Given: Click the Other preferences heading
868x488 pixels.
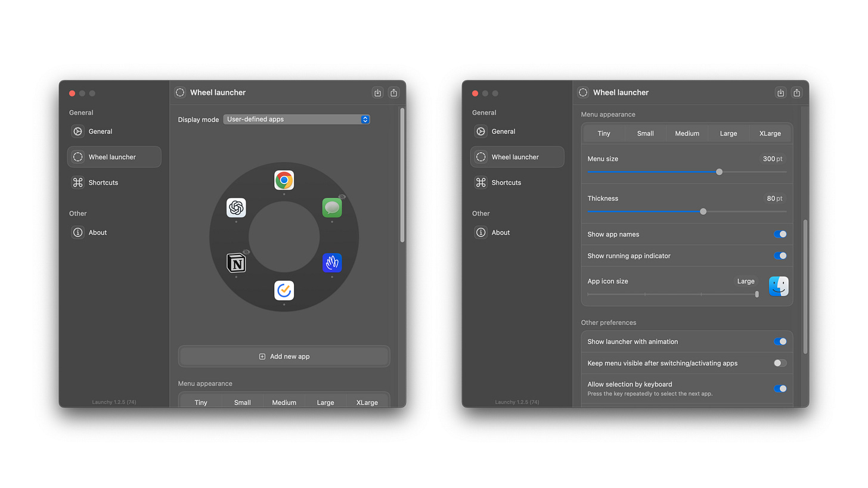Looking at the screenshot, I should [x=609, y=322].
